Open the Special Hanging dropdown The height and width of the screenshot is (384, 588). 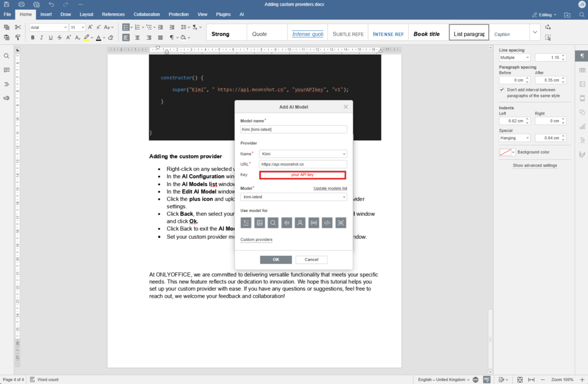[x=514, y=138]
